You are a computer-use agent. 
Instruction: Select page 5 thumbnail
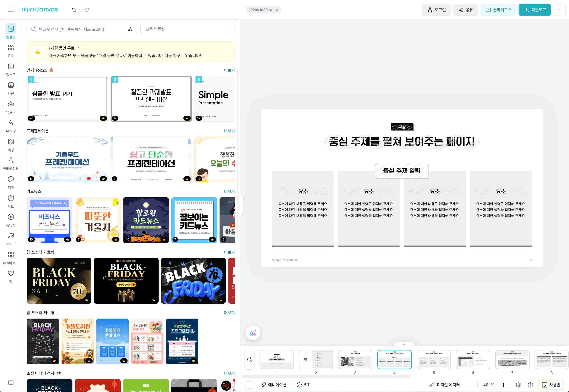[x=434, y=360]
